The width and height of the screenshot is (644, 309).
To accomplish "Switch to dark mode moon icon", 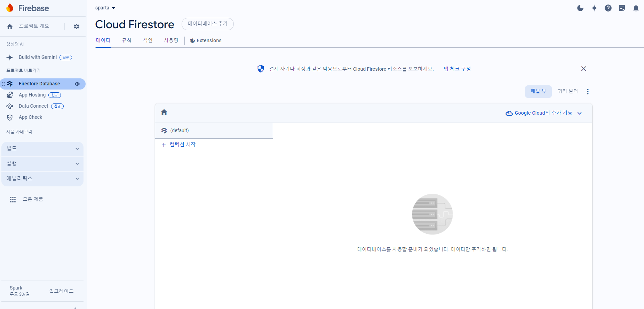I will (x=580, y=8).
